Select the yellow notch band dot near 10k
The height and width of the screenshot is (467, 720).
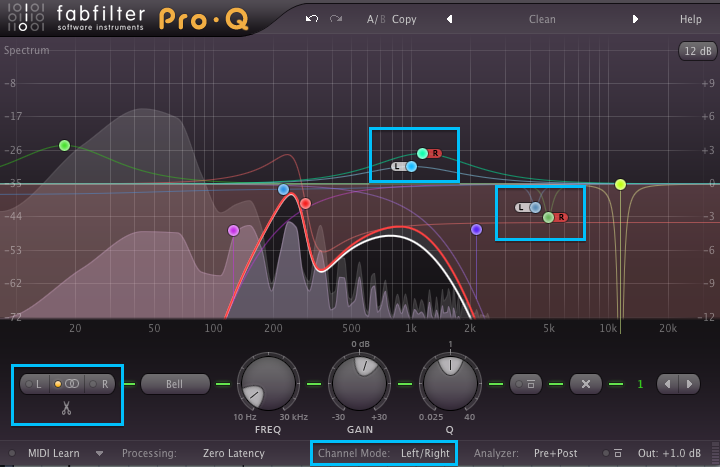click(620, 185)
